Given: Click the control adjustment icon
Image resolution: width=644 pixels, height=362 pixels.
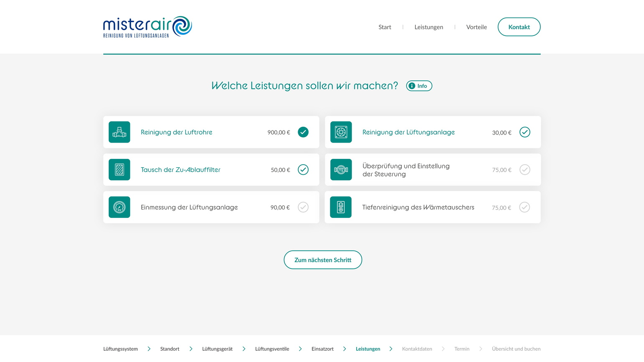Looking at the screenshot, I should [x=341, y=170].
